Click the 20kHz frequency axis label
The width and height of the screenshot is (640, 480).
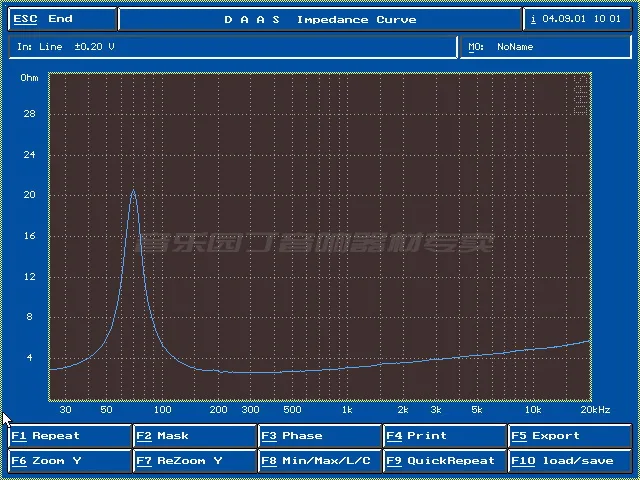595,410
